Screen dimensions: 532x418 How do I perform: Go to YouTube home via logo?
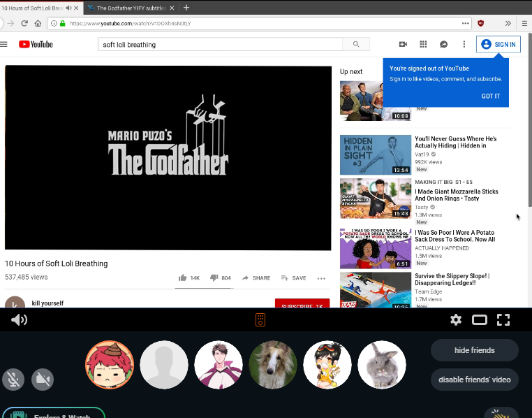(36, 45)
